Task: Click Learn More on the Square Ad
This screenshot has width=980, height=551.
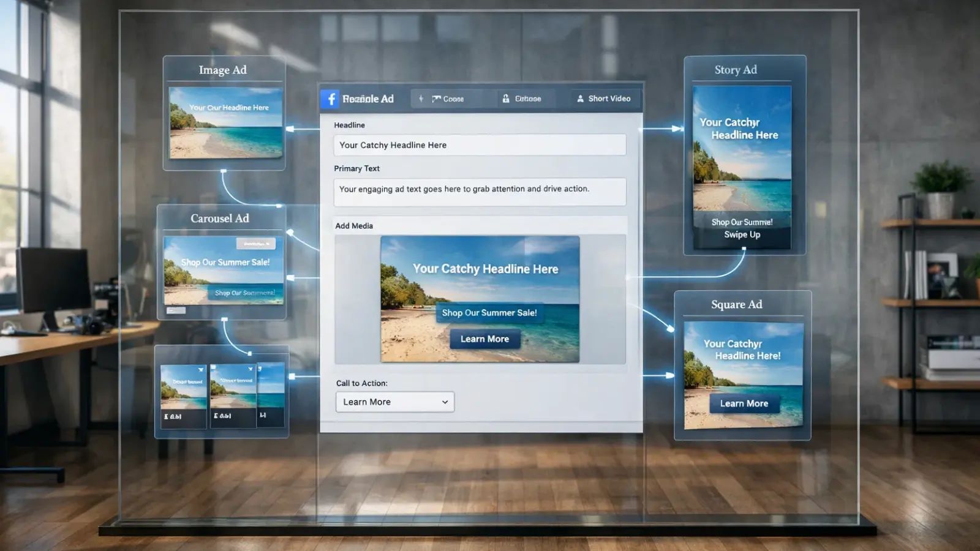Action: point(744,403)
